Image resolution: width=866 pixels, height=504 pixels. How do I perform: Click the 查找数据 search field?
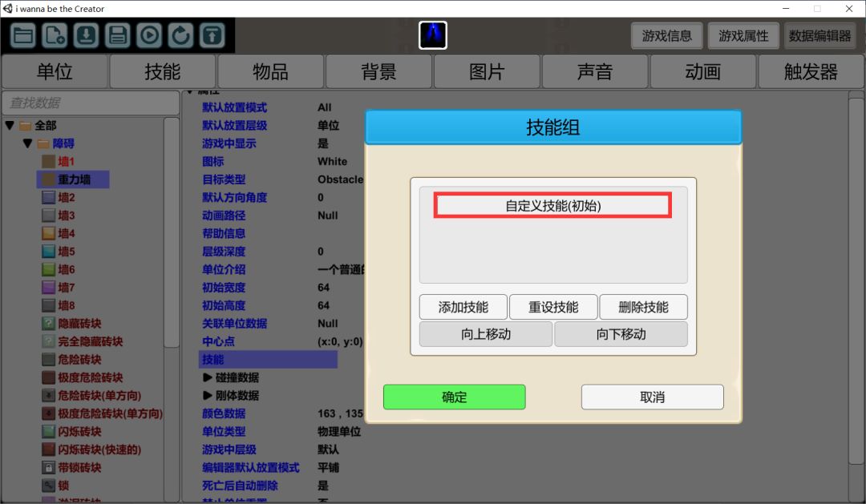[x=90, y=103]
